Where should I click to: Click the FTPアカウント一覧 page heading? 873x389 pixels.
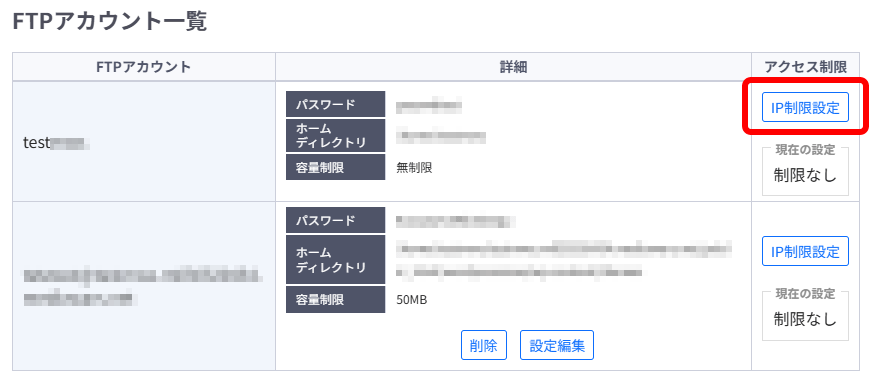(110, 22)
